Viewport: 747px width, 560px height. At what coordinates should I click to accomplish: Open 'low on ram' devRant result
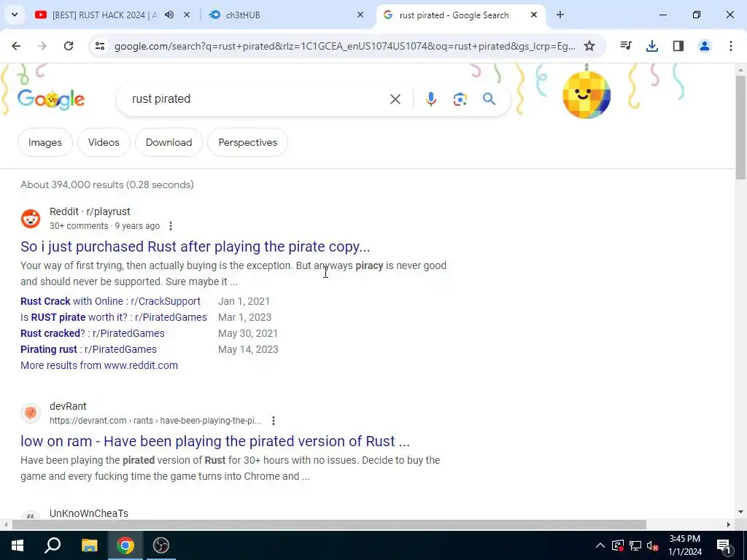(215, 441)
